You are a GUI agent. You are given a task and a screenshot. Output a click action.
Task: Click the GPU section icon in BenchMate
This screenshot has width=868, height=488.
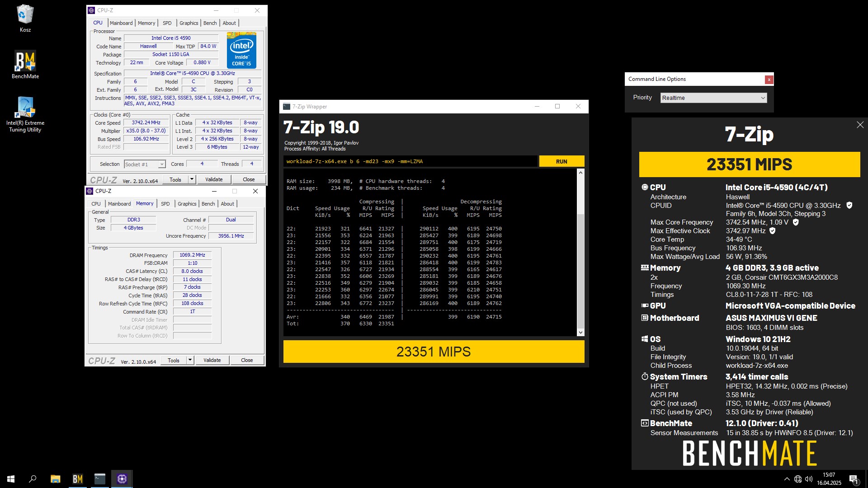[x=645, y=305]
